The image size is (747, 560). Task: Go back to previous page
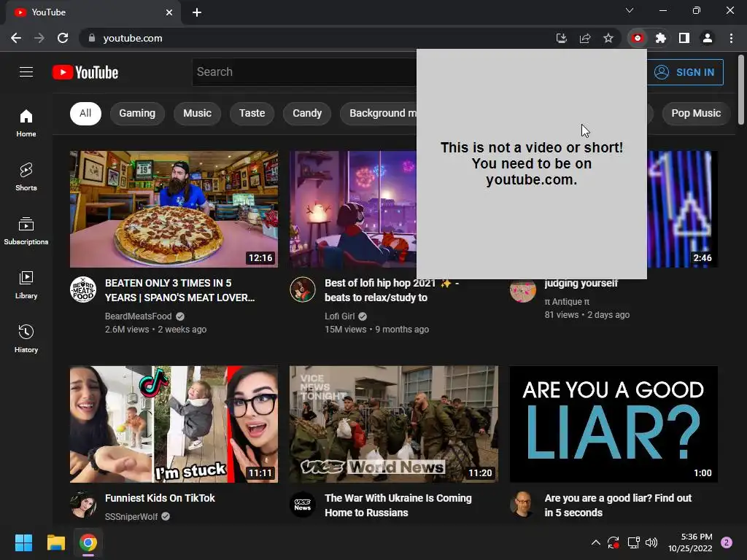16,38
